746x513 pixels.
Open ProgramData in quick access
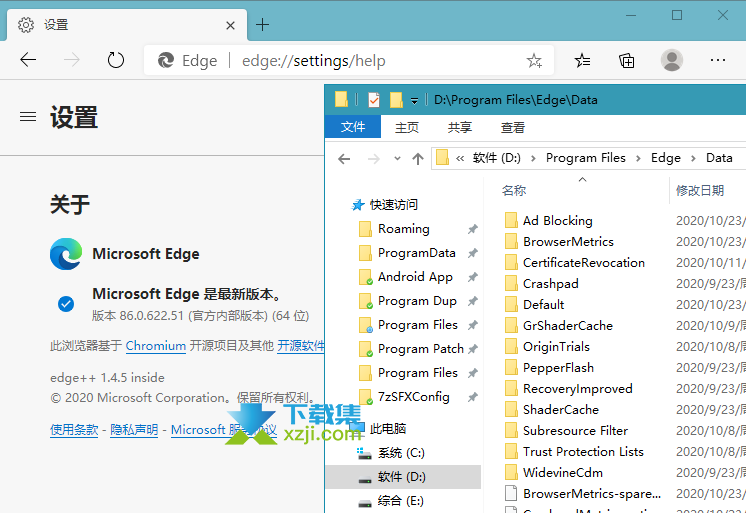coord(416,253)
